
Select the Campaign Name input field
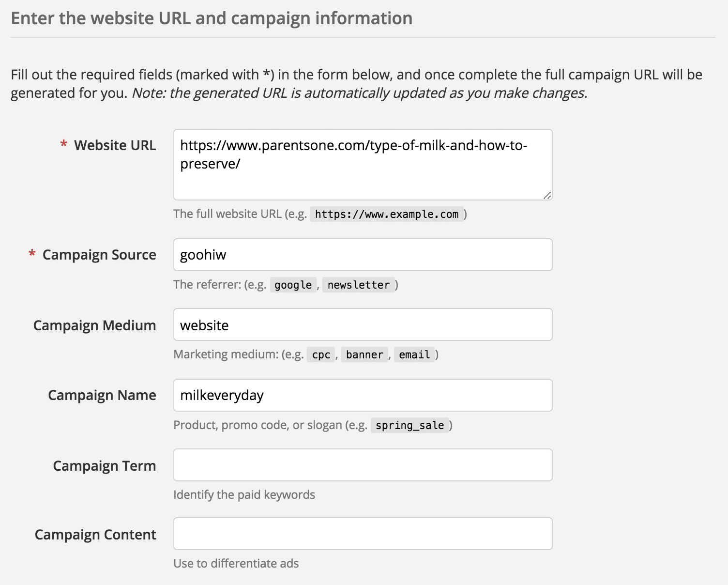pos(363,395)
